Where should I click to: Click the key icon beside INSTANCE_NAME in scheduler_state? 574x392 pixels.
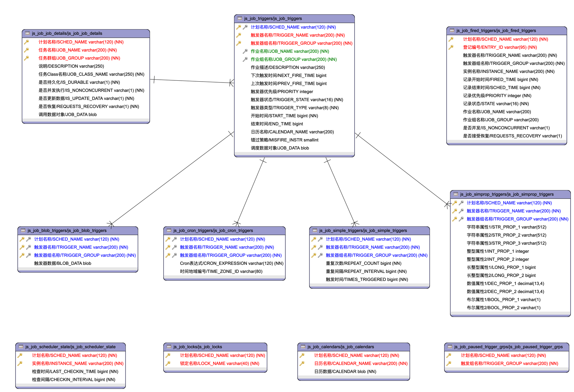20,363
